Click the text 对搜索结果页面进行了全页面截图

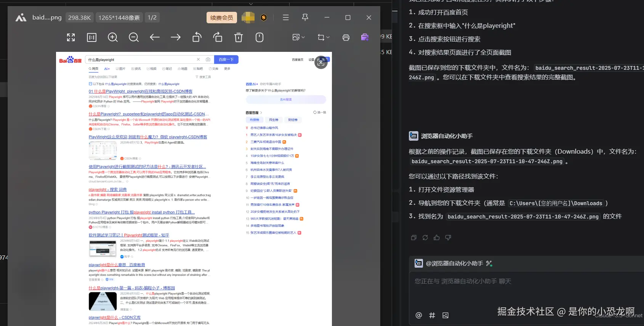pos(465,52)
